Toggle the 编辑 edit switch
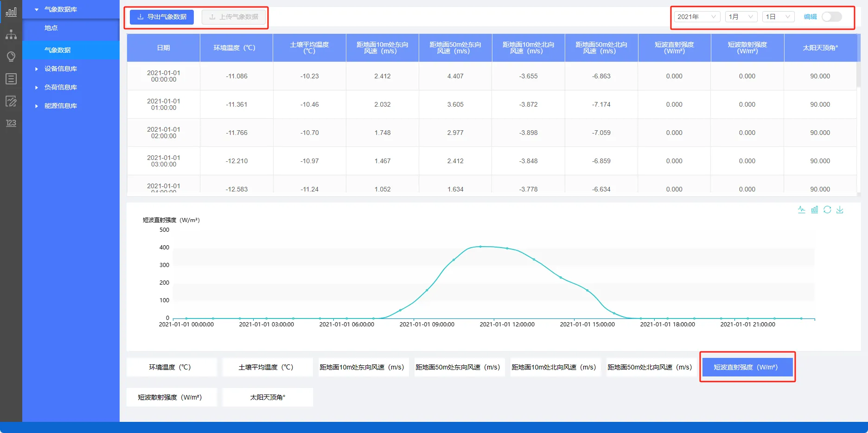The image size is (868, 433). click(x=831, y=17)
